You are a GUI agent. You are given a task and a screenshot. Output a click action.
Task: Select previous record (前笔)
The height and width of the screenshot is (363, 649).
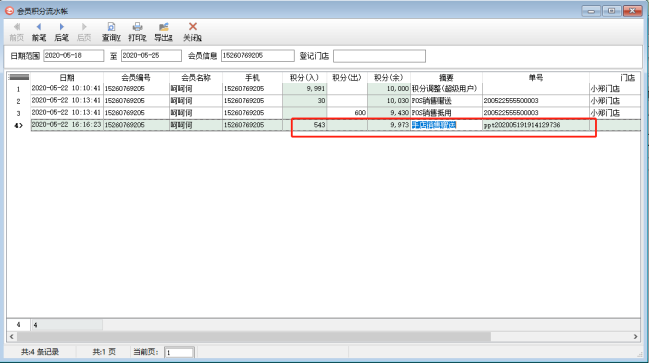click(x=39, y=32)
